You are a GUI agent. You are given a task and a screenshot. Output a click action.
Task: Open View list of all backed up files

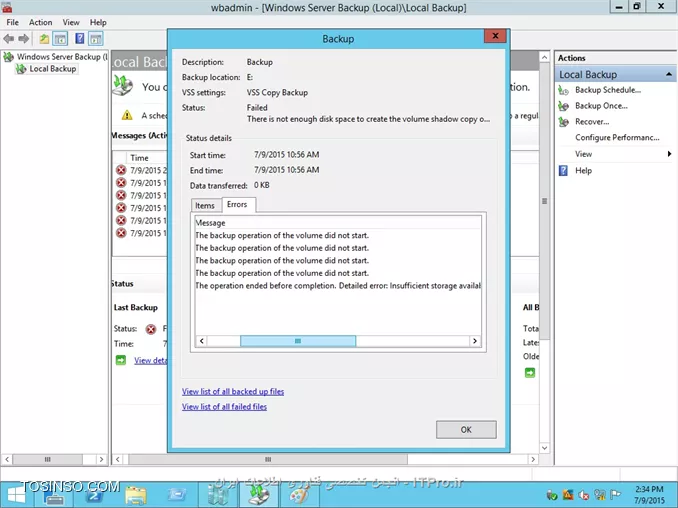point(233,391)
